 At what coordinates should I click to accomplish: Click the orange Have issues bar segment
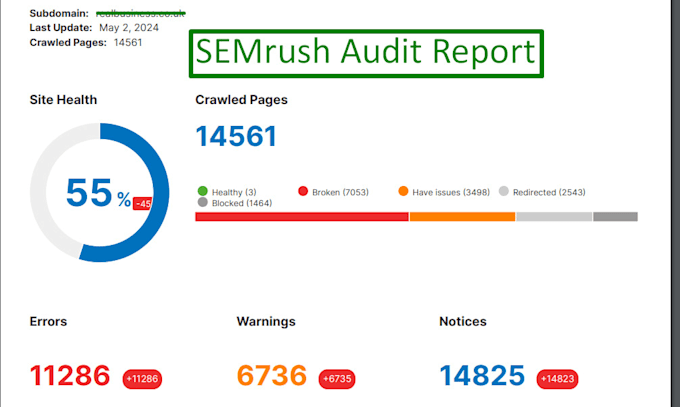[462, 217]
